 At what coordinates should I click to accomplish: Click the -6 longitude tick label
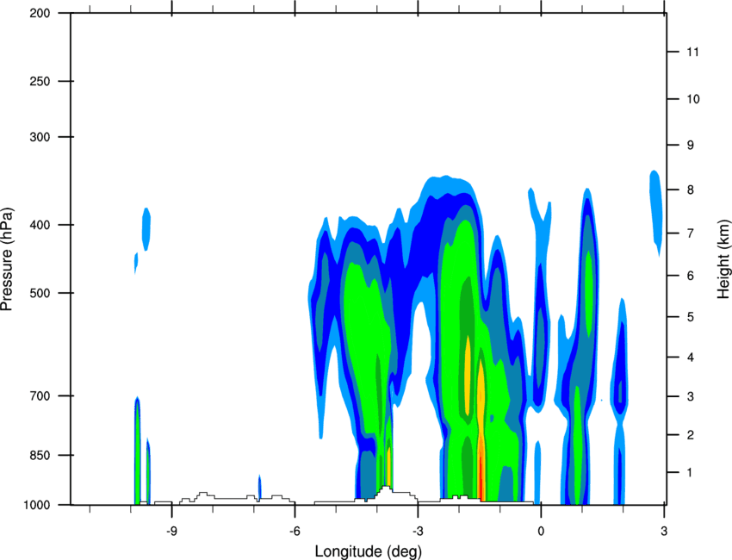tap(295, 532)
